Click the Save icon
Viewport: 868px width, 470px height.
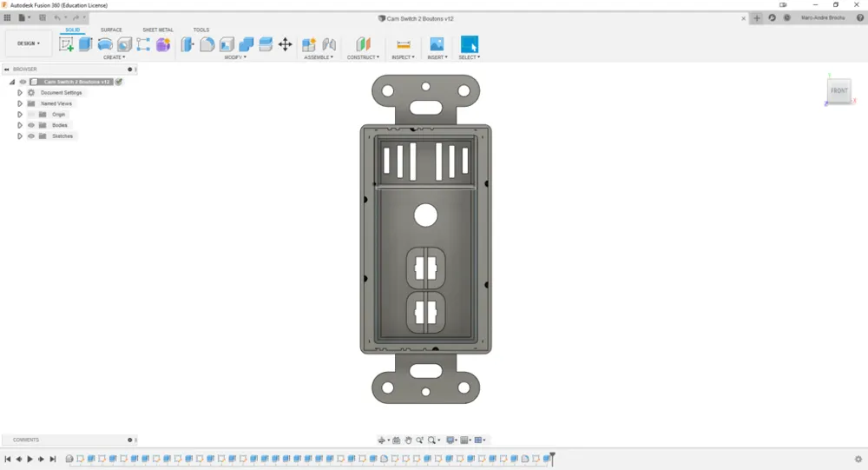[43, 17]
